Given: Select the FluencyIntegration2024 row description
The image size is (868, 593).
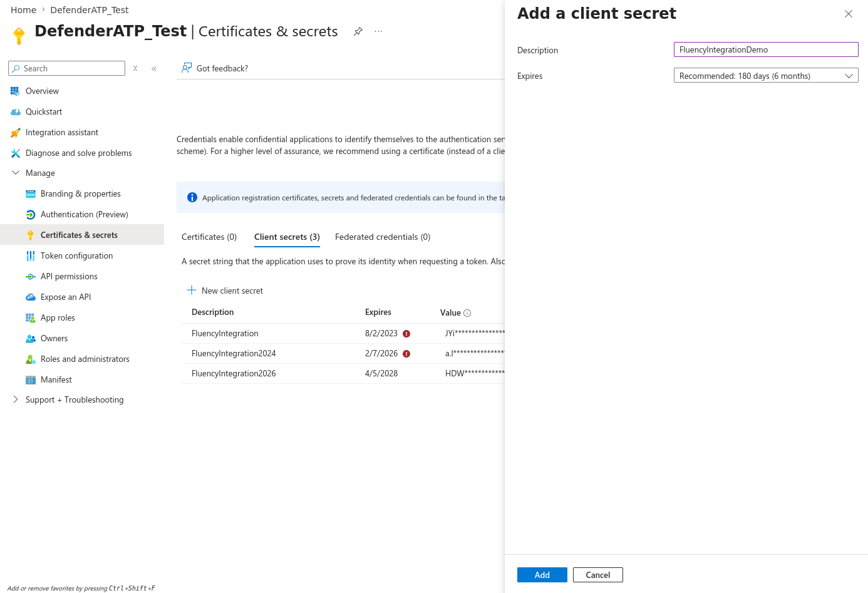Looking at the screenshot, I should click(x=234, y=353).
